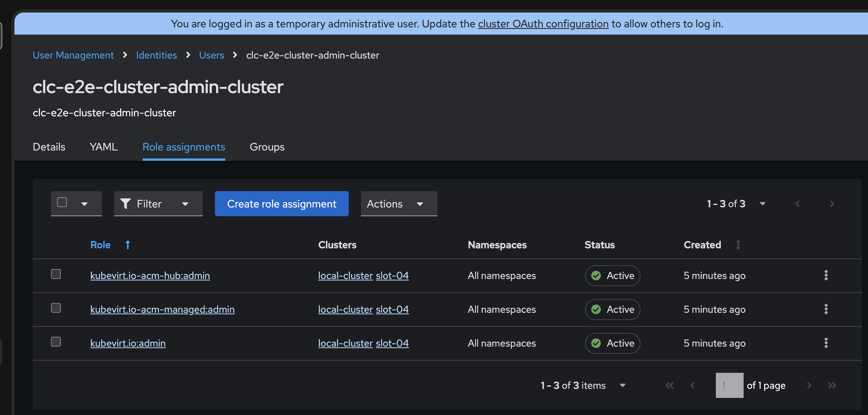Open the cluster OAuth configuration link
Screen dimensions: 868x415
[x=543, y=24]
